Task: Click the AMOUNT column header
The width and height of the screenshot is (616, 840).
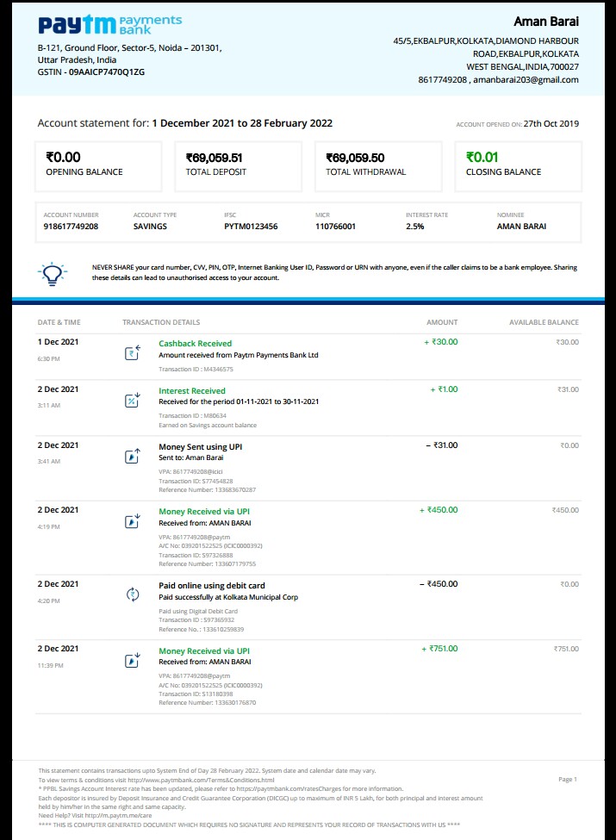Action: (x=442, y=322)
